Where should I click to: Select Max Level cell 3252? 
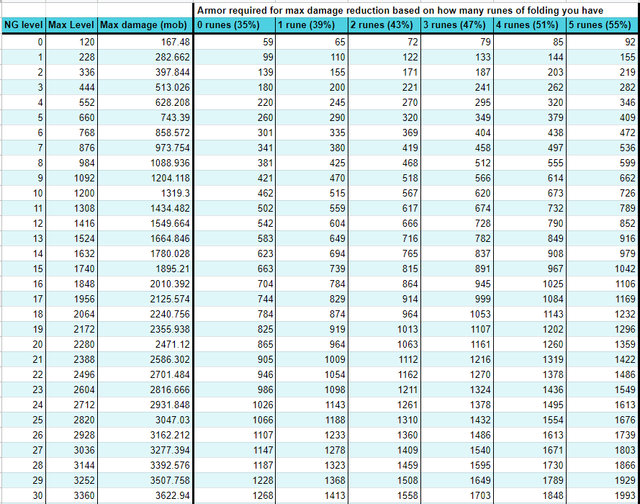[71, 480]
